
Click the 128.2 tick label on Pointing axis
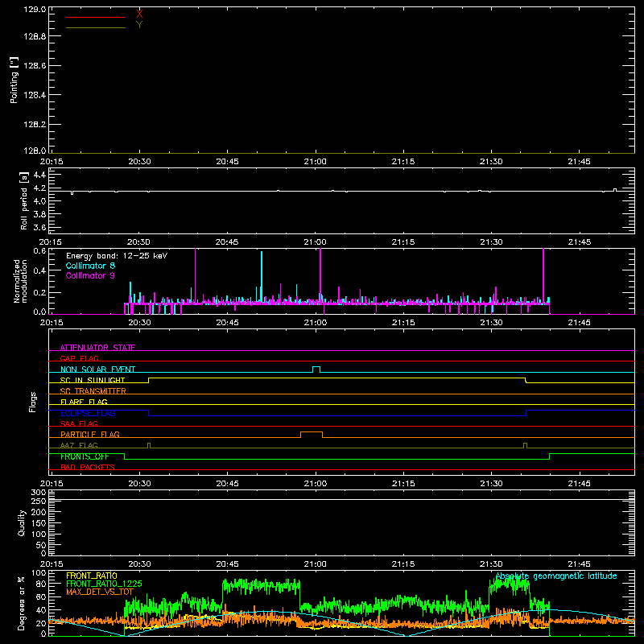[x=35, y=125]
